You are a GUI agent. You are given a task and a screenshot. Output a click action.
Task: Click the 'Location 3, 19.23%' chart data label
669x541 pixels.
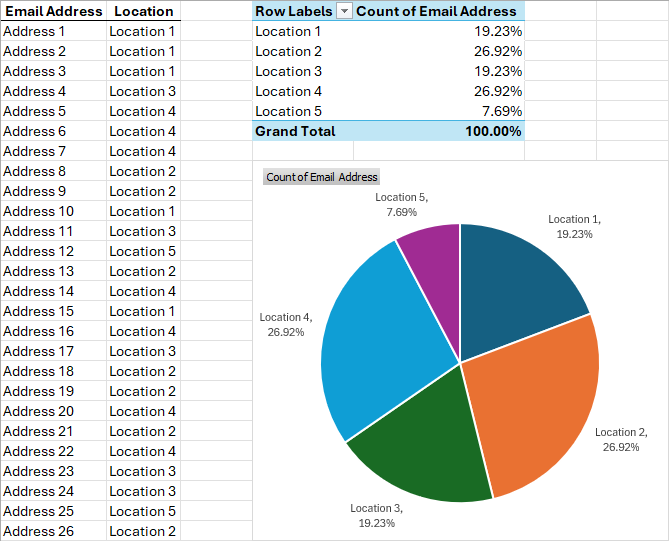point(376,515)
